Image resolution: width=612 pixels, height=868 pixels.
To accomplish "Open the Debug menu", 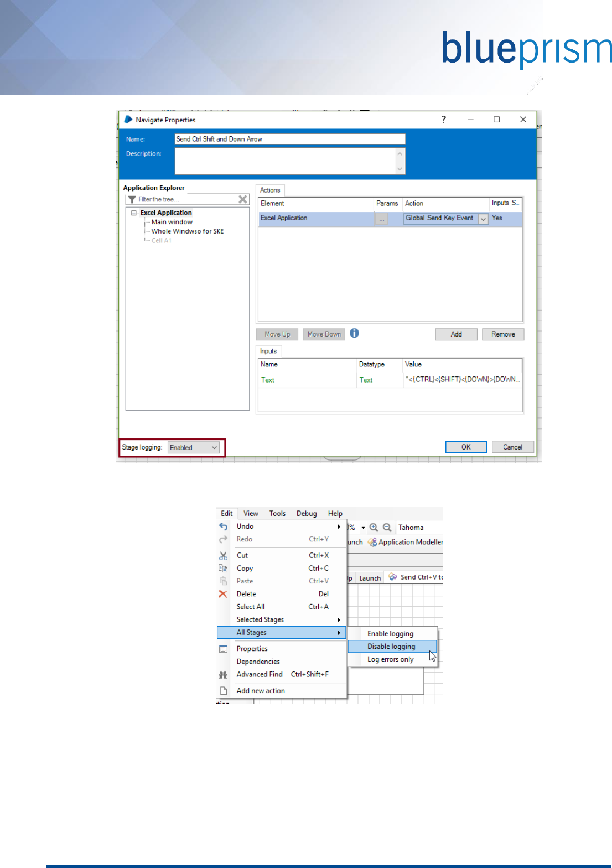I will [x=307, y=513].
